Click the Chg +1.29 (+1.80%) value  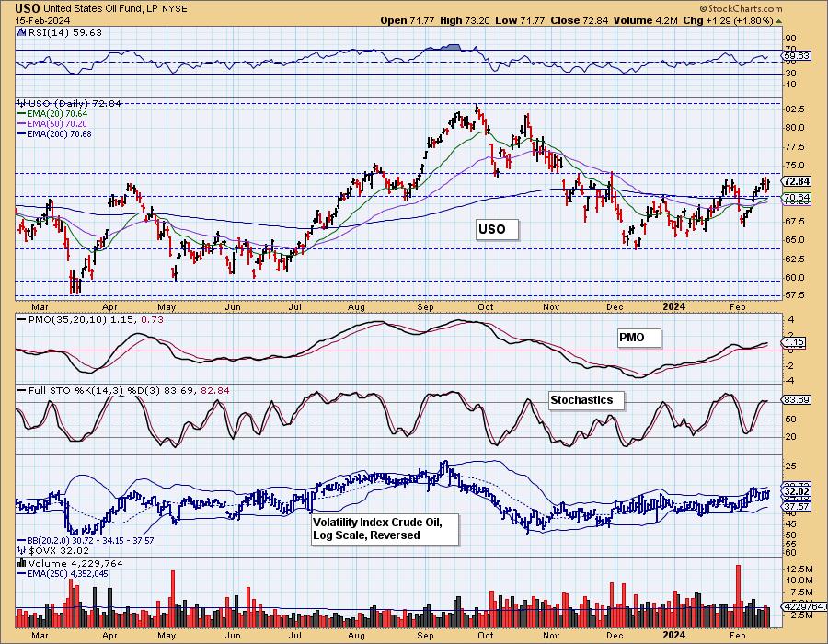(x=729, y=20)
